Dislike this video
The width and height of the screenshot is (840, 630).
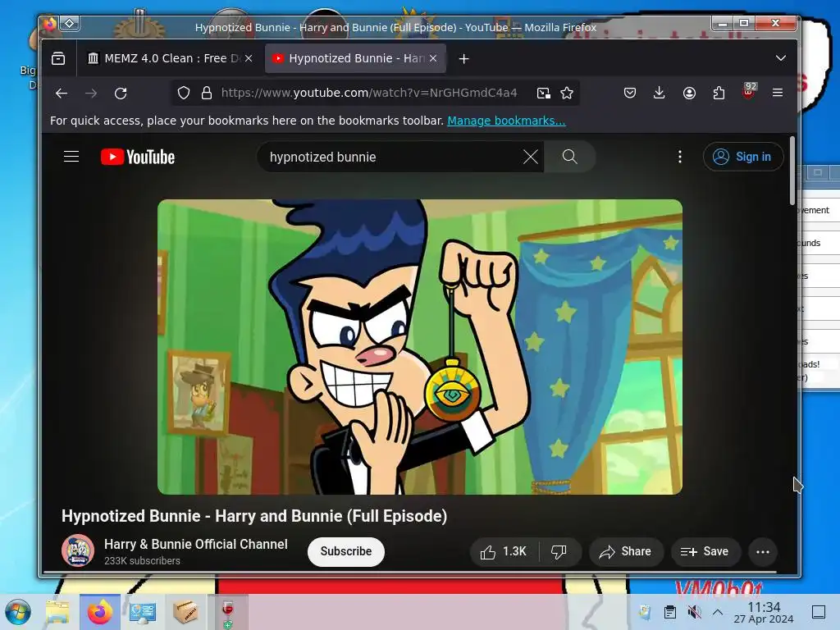pyautogui.click(x=559, y=552)
